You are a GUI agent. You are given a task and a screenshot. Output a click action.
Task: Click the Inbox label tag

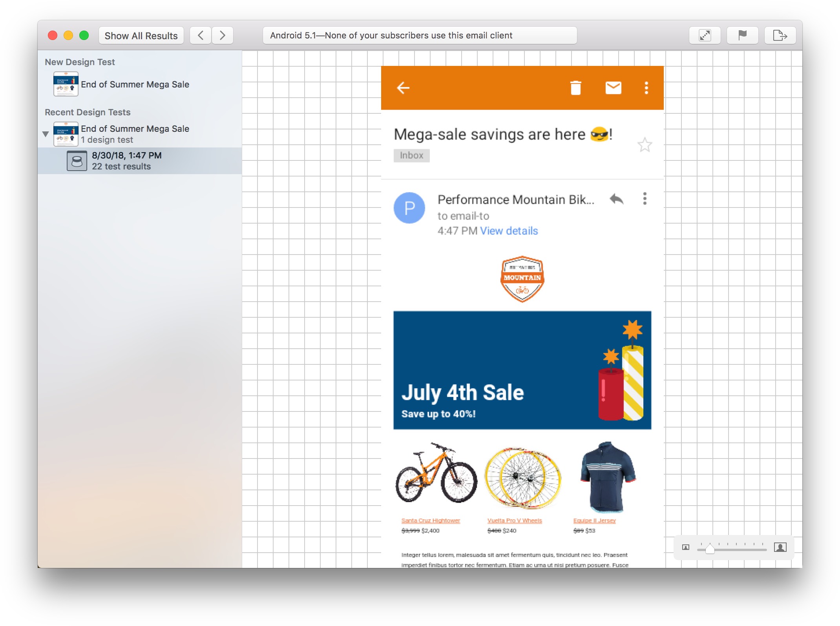pyautogui.click(x=411, y=155)
